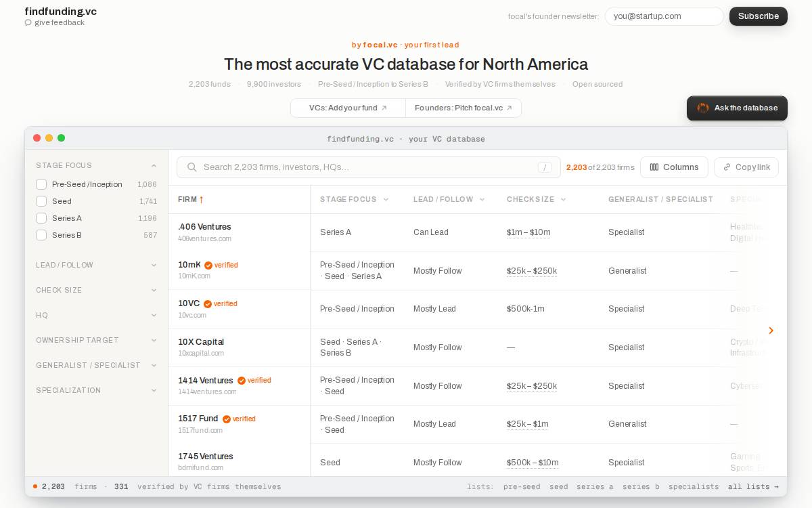This screenshot has height=508, width=812.
Task: Click the search magnifier icon
Action: [192, 167]
